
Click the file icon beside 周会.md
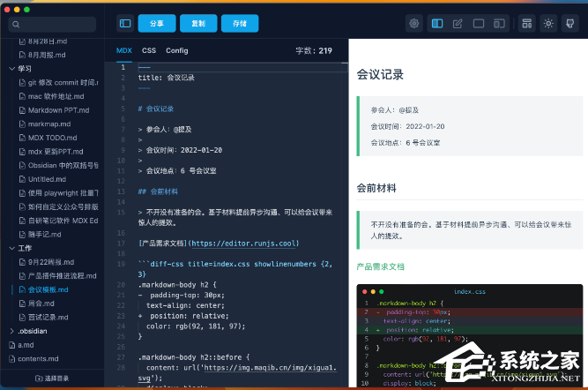[x=22, y=304]
